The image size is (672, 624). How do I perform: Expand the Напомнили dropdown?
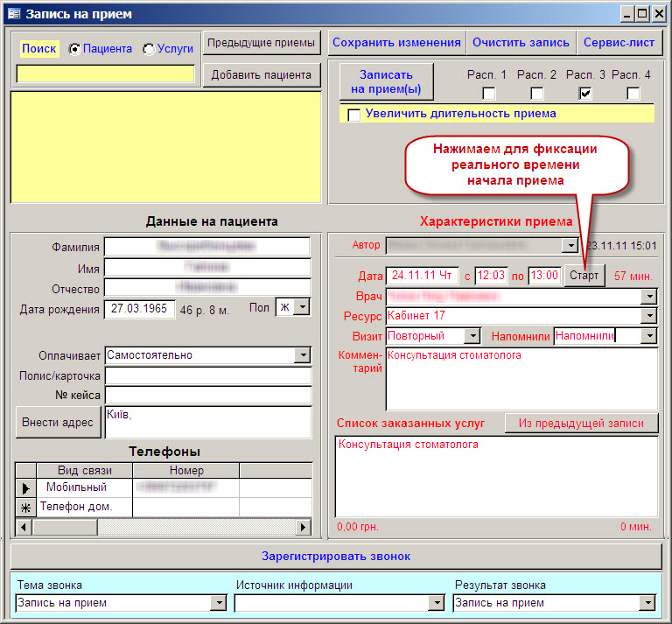[650, 335]
